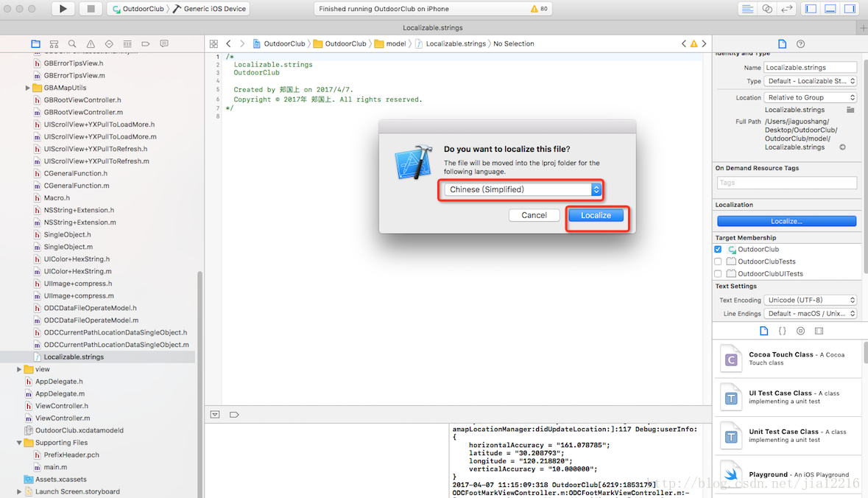Click the warning badge showing 80 issues

[x=539, y=9]
